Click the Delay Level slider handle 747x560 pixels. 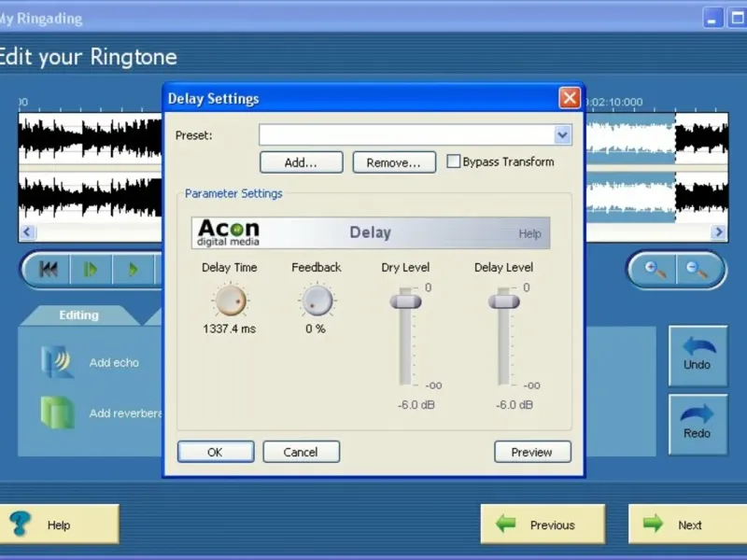click(503, 301)
